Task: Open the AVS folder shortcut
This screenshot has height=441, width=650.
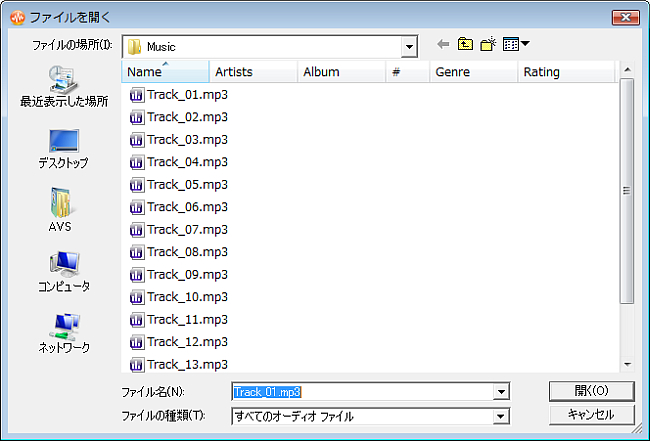Action: 60,210
